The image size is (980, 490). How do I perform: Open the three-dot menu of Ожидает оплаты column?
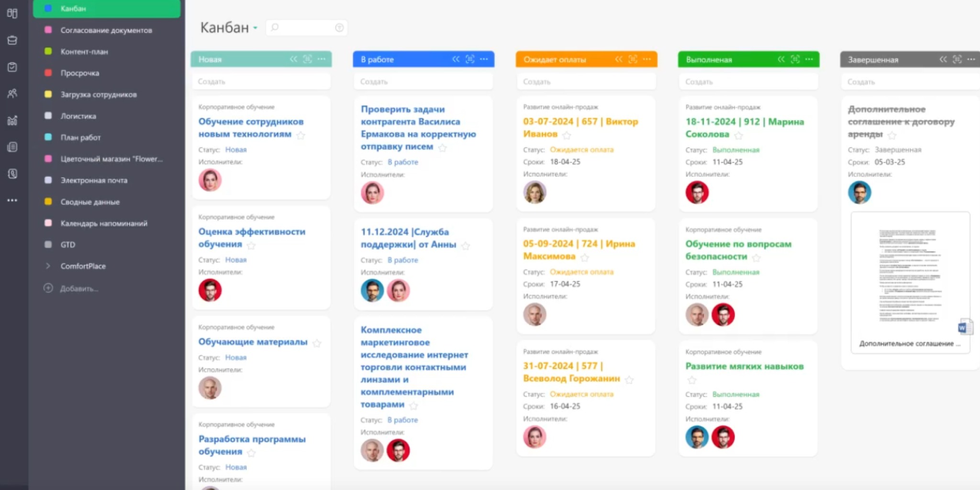point(646,59)
